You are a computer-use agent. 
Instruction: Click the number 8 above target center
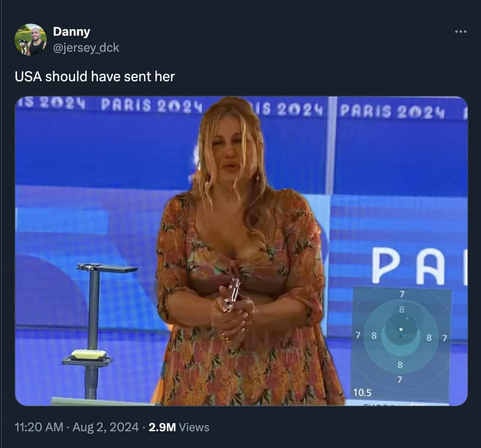coord(401,309)
